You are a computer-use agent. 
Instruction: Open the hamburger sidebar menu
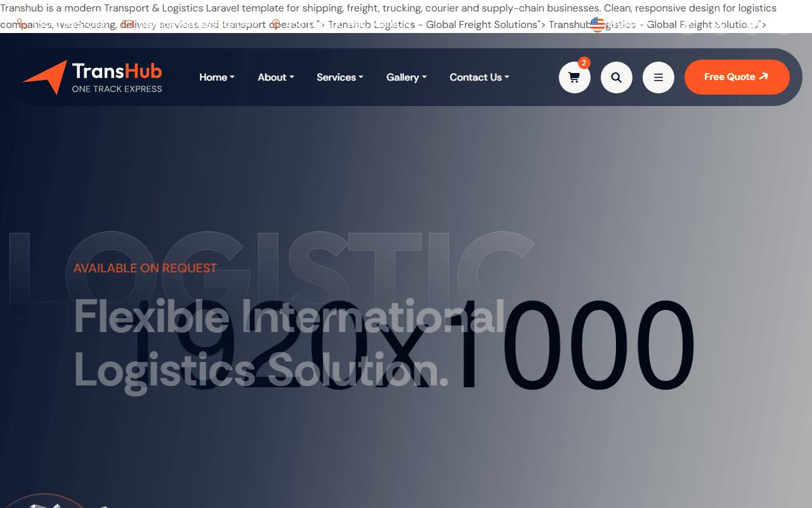coord(658,77)
